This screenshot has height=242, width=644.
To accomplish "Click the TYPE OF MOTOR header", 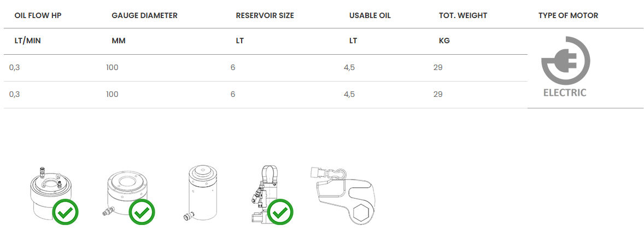I will point(568,15).
